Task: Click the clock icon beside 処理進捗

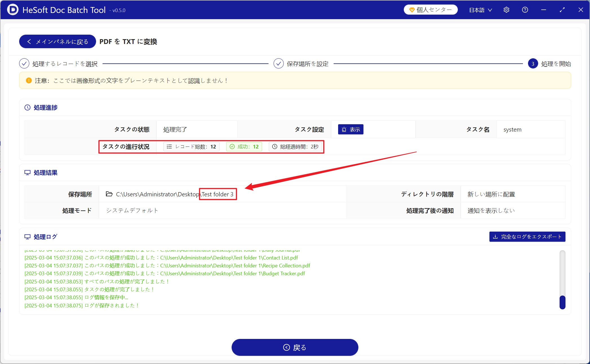Action: point(27,108)
